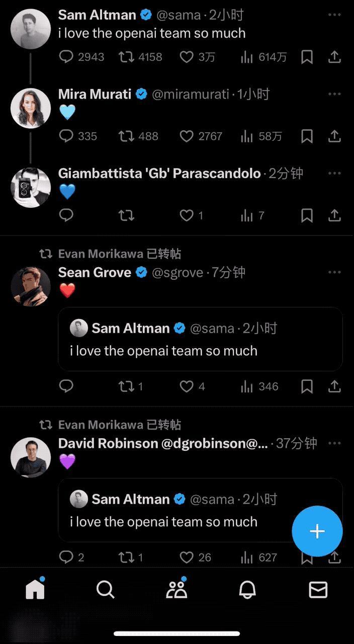Retweet Sam Altman's top post
This screenshot has height=644, width=354.
[x=126, y=57]
